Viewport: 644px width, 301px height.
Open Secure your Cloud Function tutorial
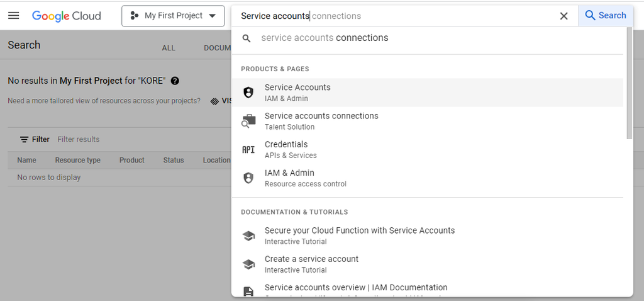pos(359,236)
